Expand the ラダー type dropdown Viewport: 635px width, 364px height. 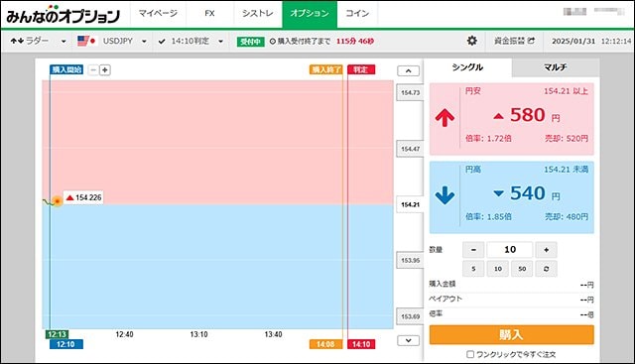pyautogui.click(x=63, y=42)
